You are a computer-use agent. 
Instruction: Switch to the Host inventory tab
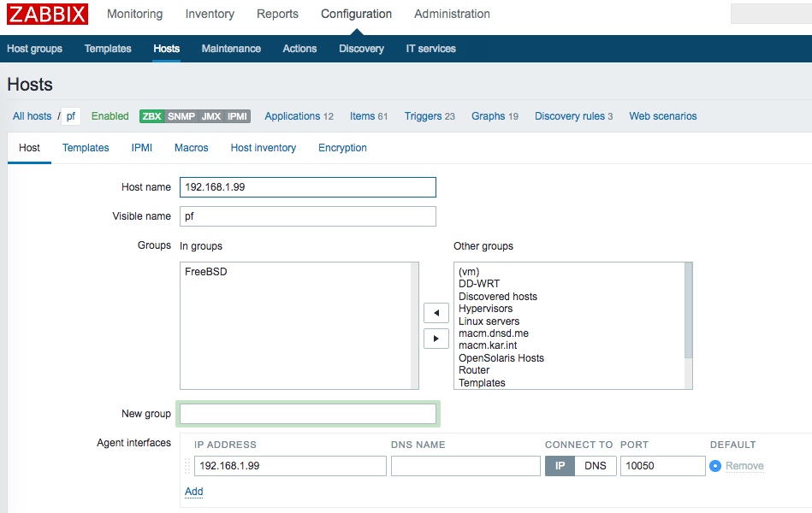click(x=263, y=148)
